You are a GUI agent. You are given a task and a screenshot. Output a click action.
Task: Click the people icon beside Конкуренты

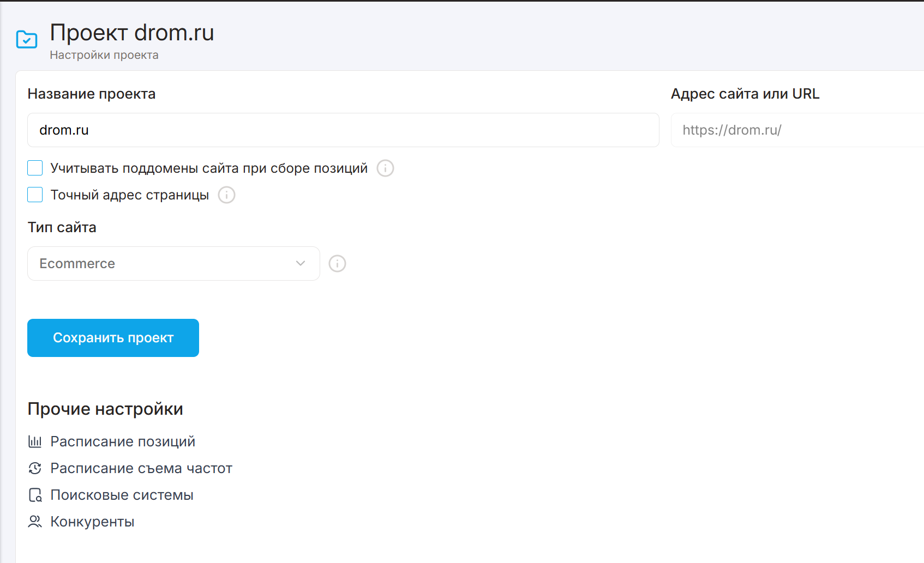point(35,522)
